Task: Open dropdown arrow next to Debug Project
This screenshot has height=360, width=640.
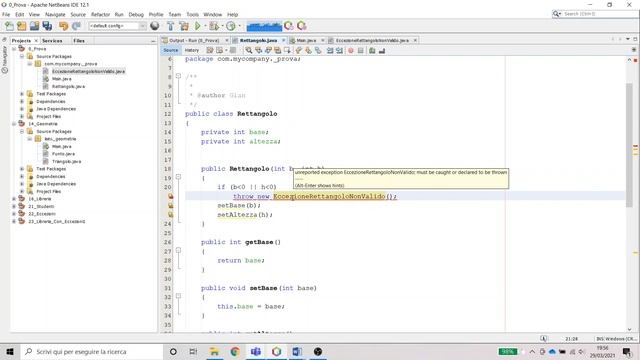Action: [222, 26]
